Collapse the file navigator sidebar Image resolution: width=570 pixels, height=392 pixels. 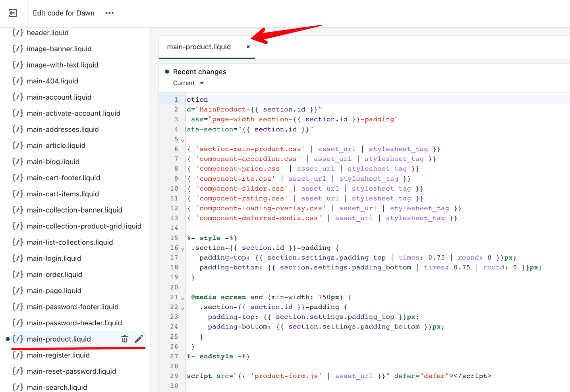[12, 13]
